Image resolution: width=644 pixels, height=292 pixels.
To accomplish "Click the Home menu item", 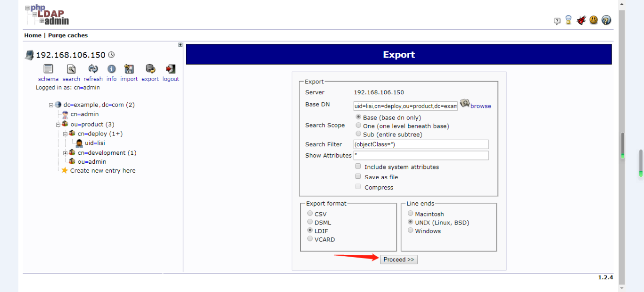I will (33, 35).
